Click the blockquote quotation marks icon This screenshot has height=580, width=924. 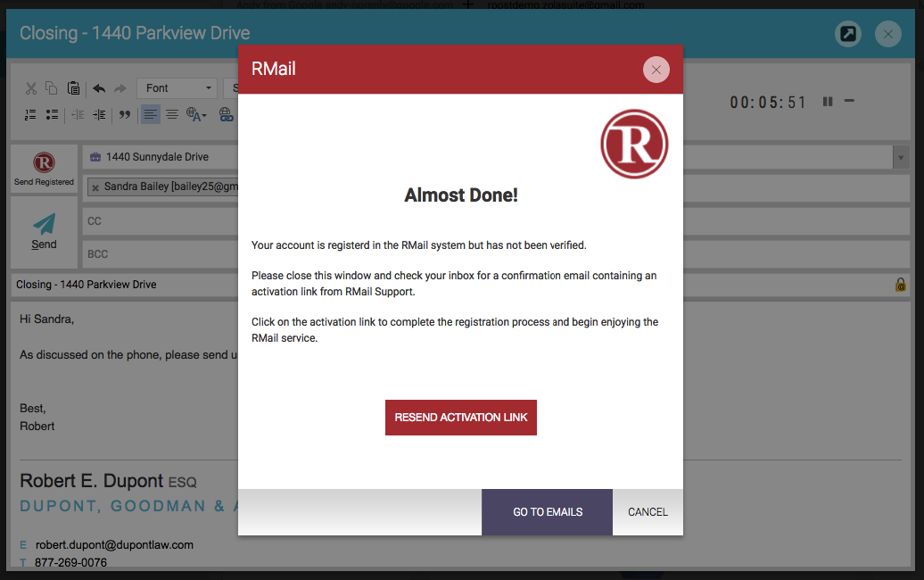pyautogui.click(x=125, y=114)
